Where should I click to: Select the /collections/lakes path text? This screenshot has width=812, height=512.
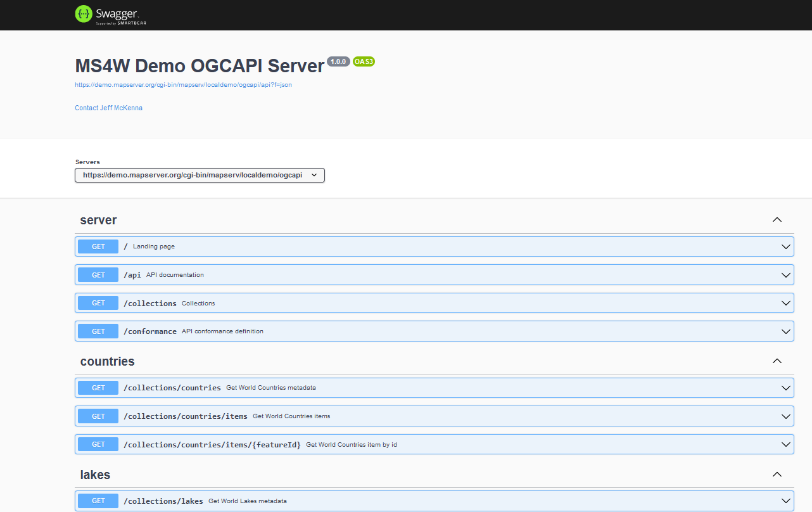pos(163,501)
